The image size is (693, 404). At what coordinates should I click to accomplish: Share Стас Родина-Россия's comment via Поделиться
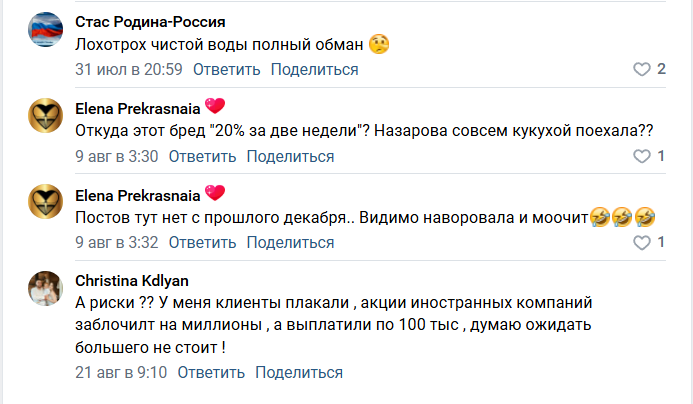tap(314, 69)
